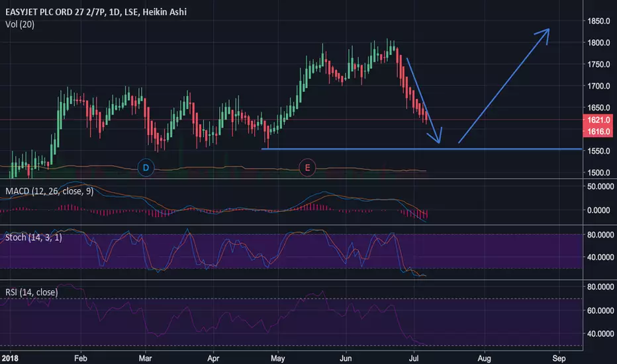Select the Stoch (14, 3, 1) label
This screenshot has height=364, width=617.
tap(34, 238)
